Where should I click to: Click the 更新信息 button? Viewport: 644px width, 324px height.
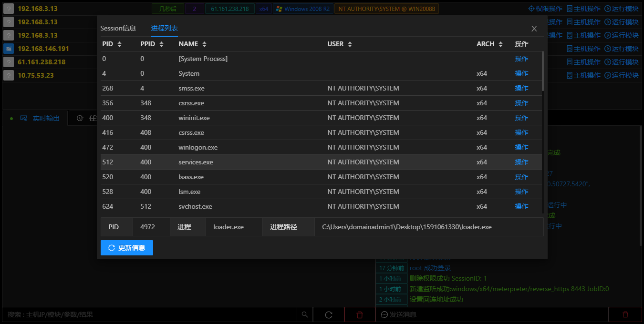(x=127, y=248)
